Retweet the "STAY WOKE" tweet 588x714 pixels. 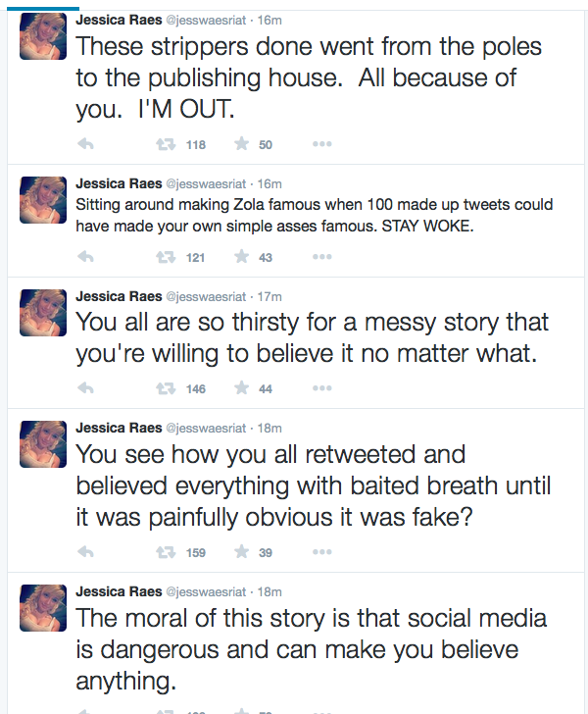(167, 257)
